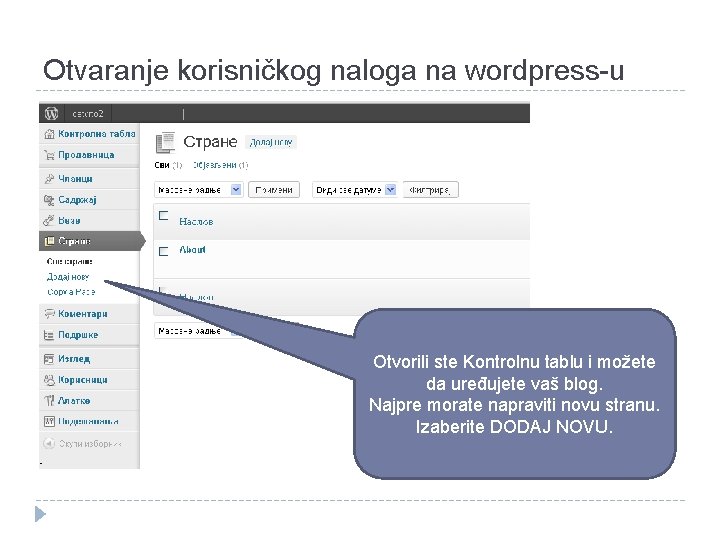Click the Садржај media icon

(49, 200)
